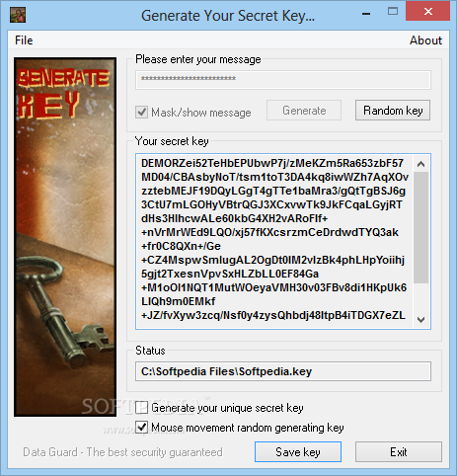Open the About menu
The height and width of the screenshot is (476, 457).
pos(425,40)
